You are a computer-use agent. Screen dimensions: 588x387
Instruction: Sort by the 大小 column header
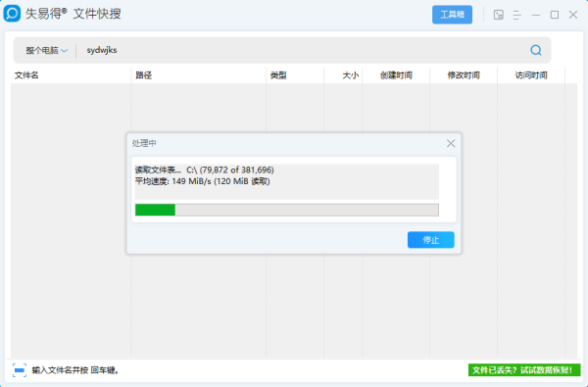[343, 75]
